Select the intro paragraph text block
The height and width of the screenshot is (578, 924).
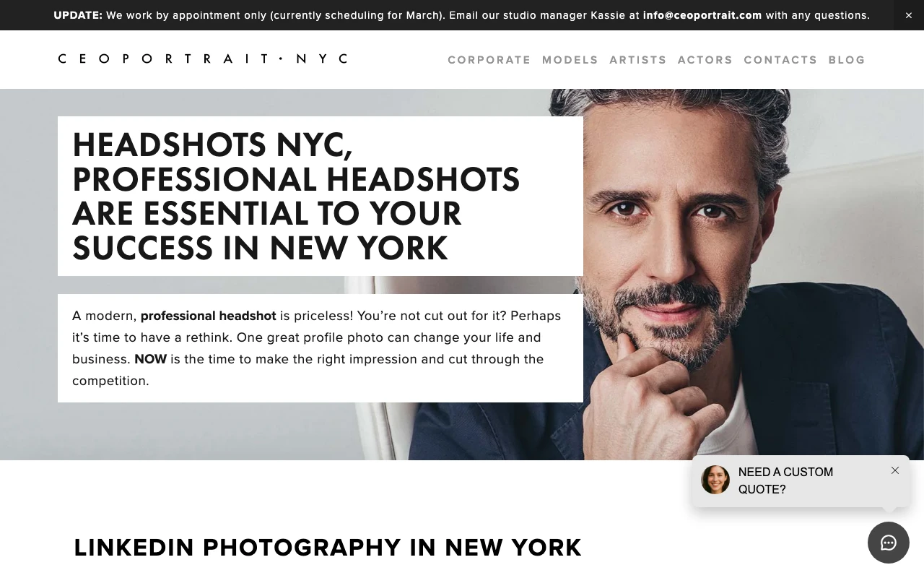tap(316, 348)
